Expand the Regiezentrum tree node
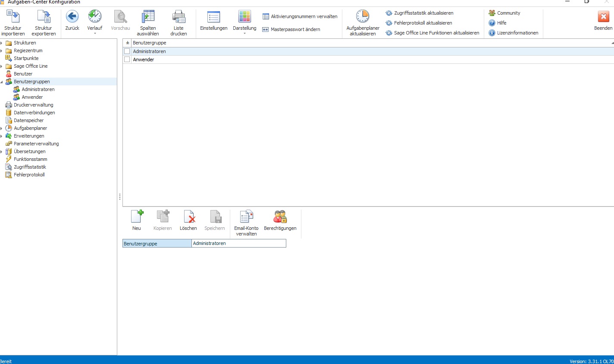The width and height of the screenshot is (614, 364). 2,50
